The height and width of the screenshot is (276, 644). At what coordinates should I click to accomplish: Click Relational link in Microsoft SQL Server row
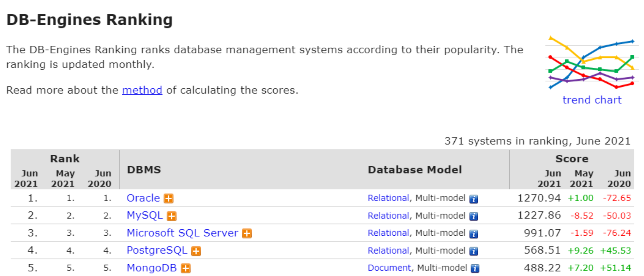388,233
